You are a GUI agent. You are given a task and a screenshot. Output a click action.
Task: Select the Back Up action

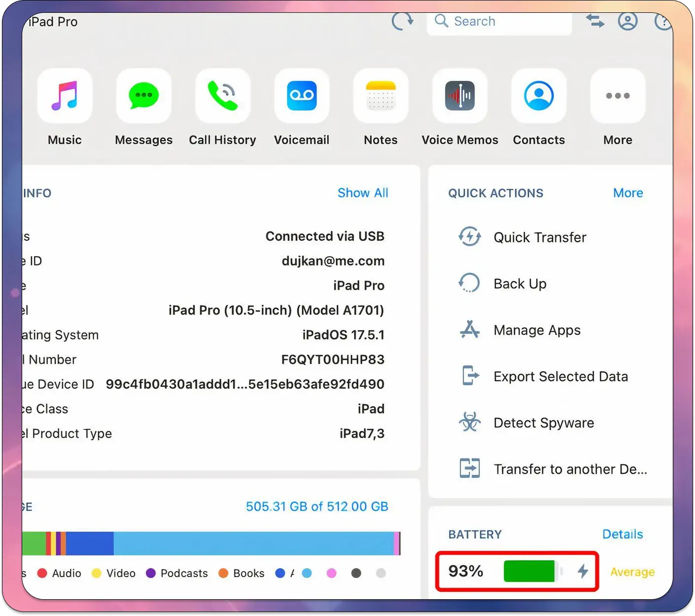pyautogui.click(x=520, y=284)
